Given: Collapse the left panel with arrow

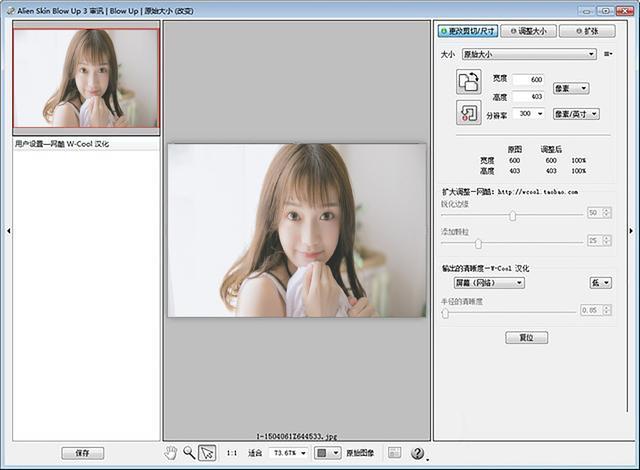Looking at the screenshot, I should (x=7, y=231).
